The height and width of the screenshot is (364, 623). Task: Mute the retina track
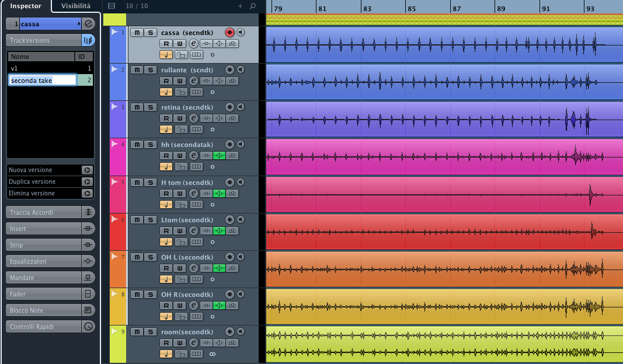click(x=137, y=107)
